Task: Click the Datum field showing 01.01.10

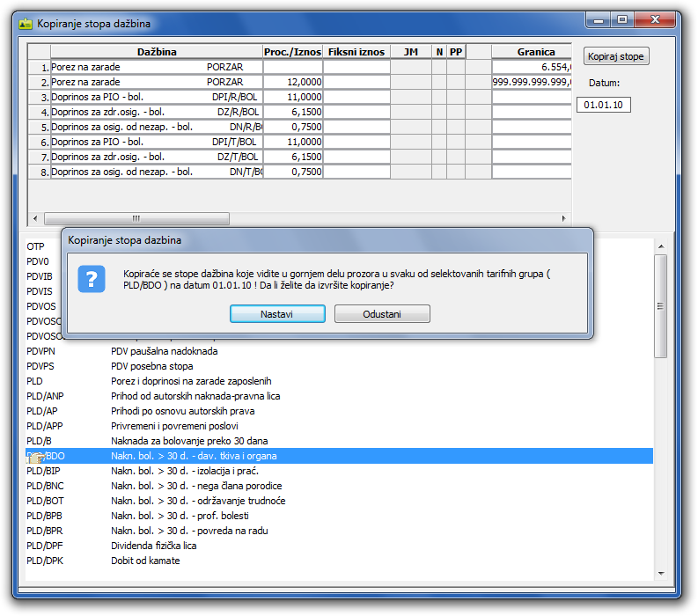Action: coord(604,105)
